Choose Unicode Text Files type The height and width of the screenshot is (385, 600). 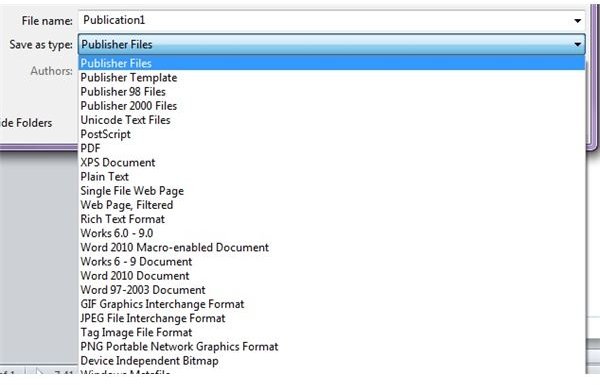(332, 120)
